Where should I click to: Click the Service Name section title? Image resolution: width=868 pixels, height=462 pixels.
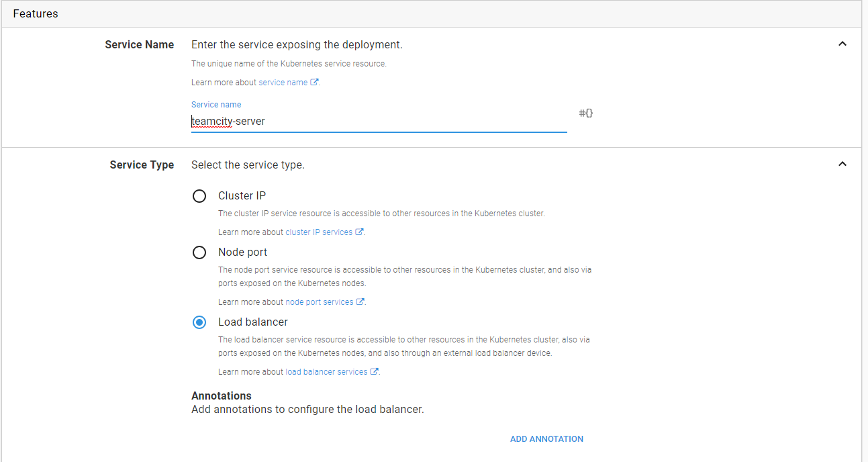tap(139, 45)
